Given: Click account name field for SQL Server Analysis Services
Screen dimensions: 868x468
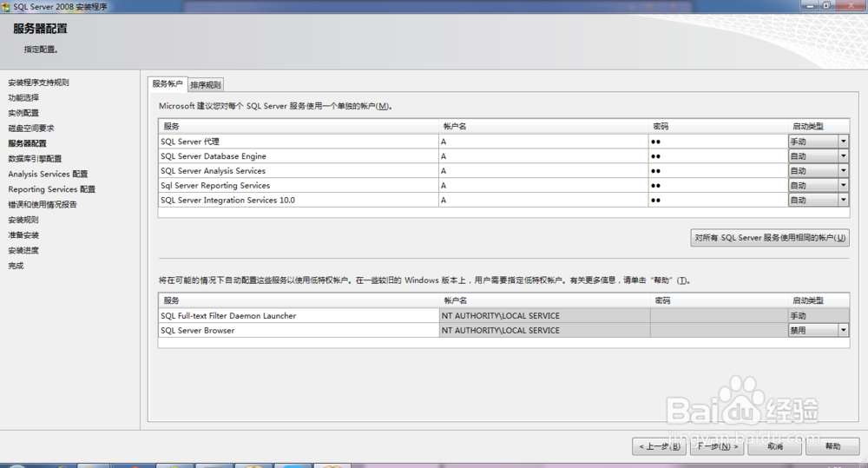Looking at the screenshot, I should [x=543, y=170].
